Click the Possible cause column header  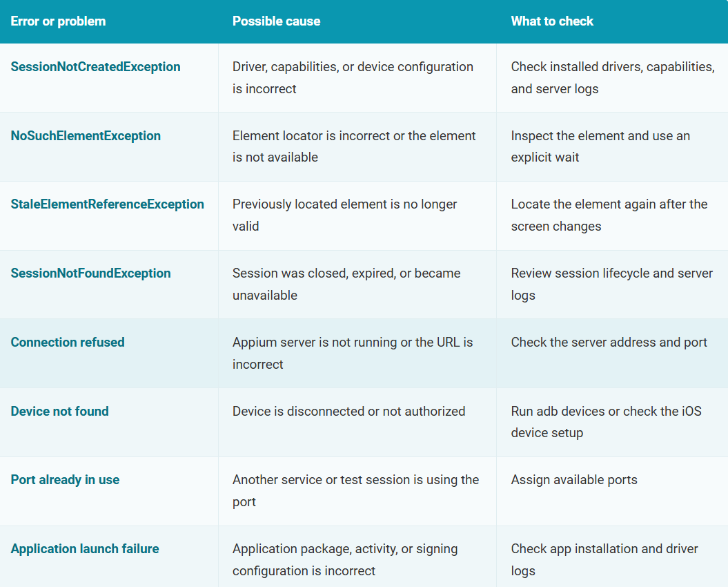(276, 21)
